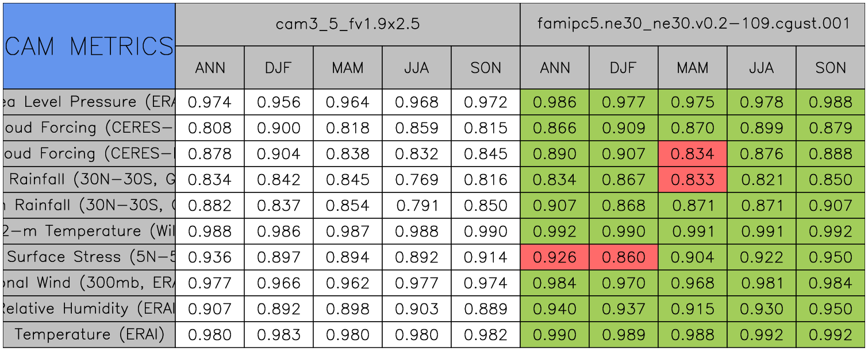Click the 0.900 Cloud Forcing DJF cell

[279, 128]
